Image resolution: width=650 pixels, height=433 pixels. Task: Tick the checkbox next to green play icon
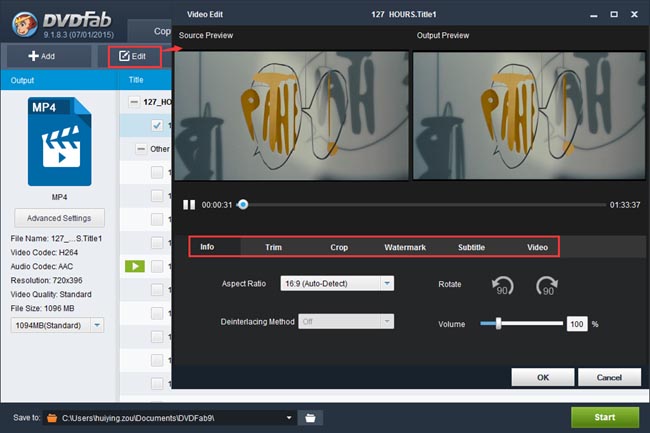(x=157, y=266)
